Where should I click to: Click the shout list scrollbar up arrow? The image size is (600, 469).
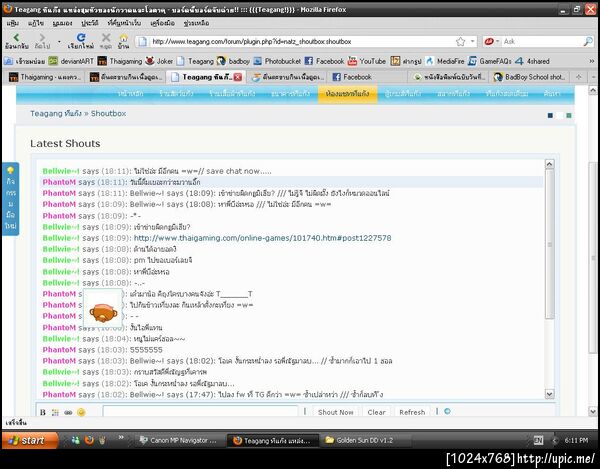549,164
